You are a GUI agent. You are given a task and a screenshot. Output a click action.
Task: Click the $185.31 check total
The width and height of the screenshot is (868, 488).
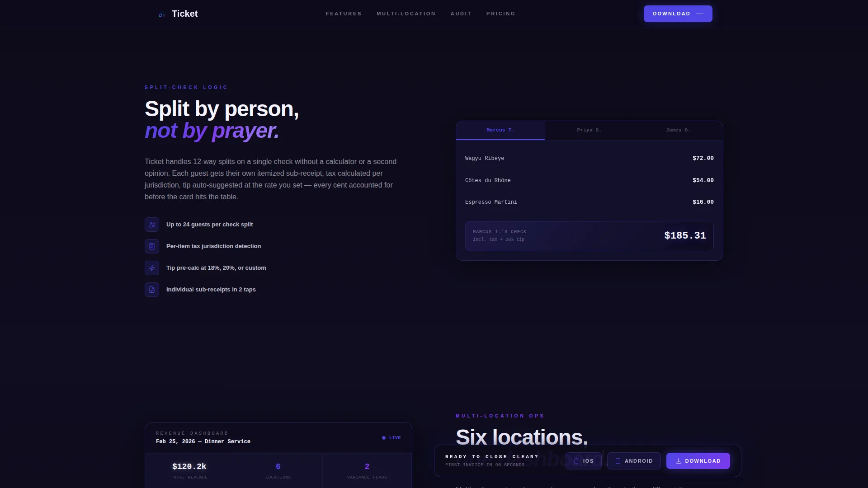pos(685,235)
